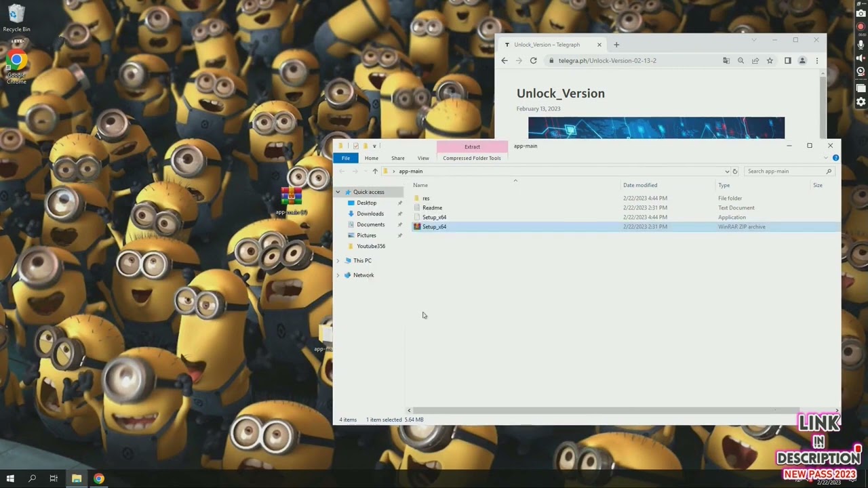This screenshot has width=868, height=488.
Task: Open Explorer Help with the blue question icon
Action: pyautogui.click(x=835, y=158)
